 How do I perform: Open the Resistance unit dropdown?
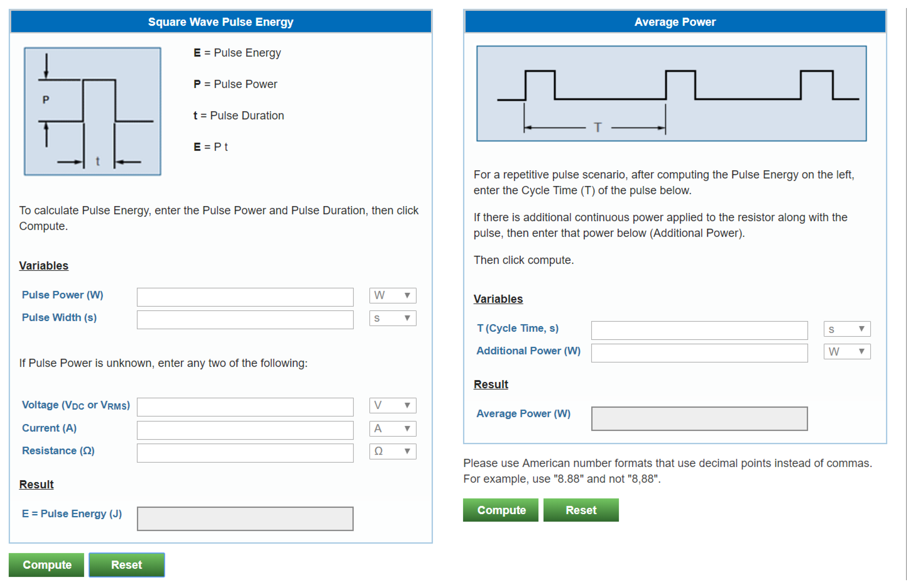(392, 451)
